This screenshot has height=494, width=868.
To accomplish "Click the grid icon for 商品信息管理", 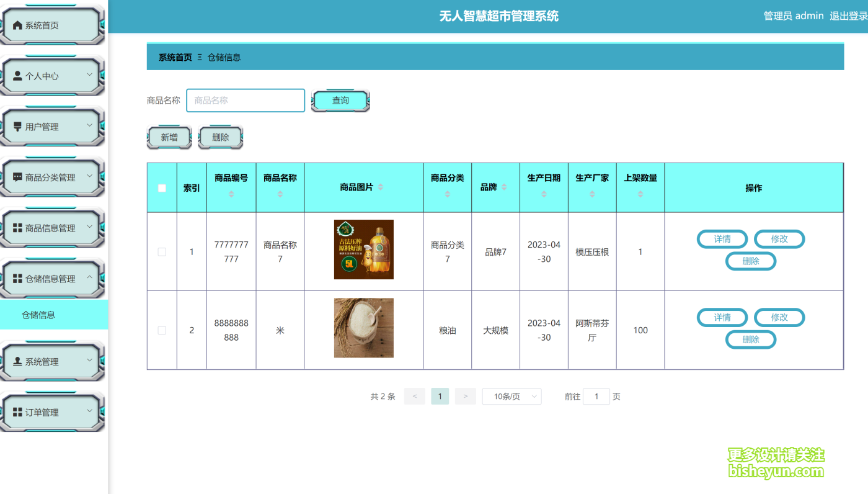I will coord(17,228).
